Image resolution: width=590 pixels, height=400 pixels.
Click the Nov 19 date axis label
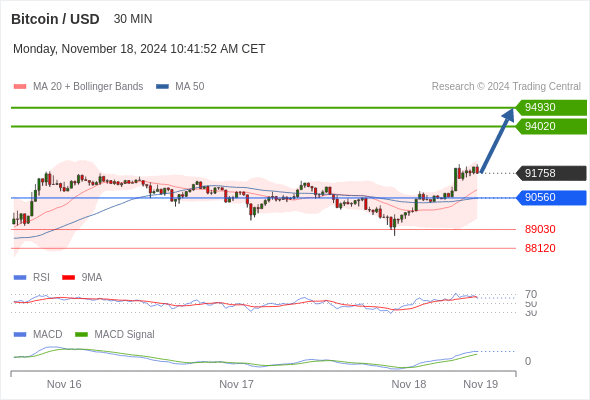pyautogui.click(x=481, y=384)
